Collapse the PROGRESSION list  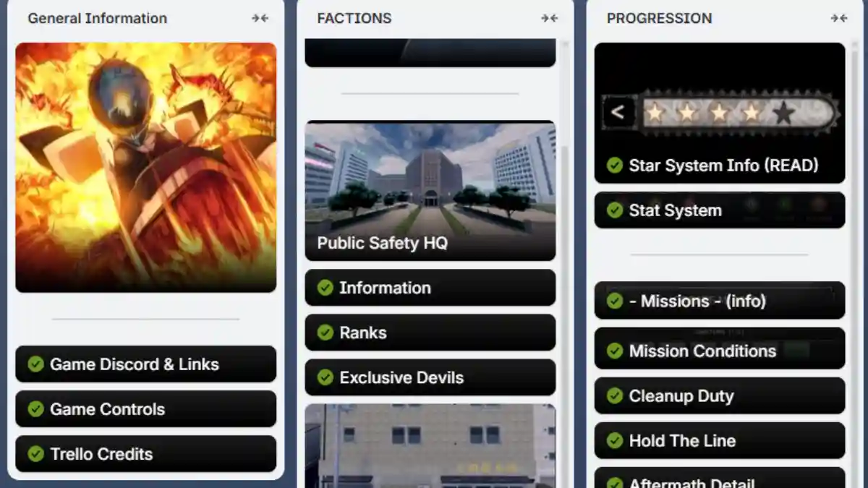839,18
